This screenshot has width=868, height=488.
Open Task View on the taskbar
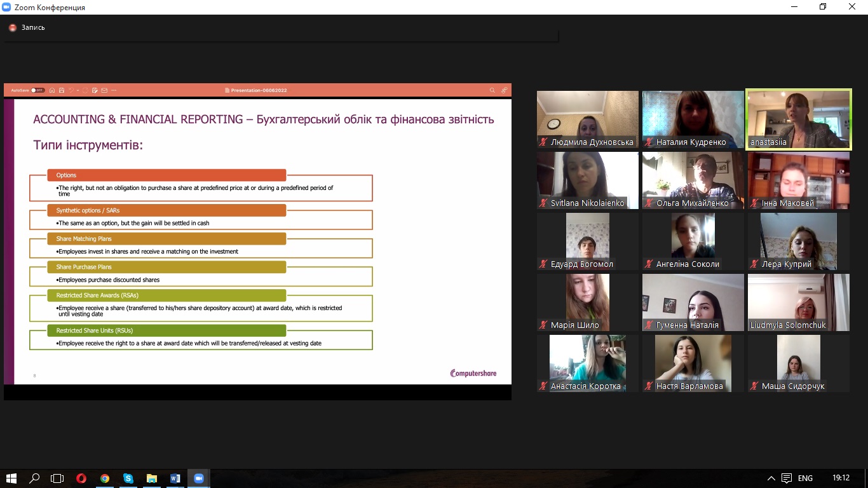pos(58,478)
